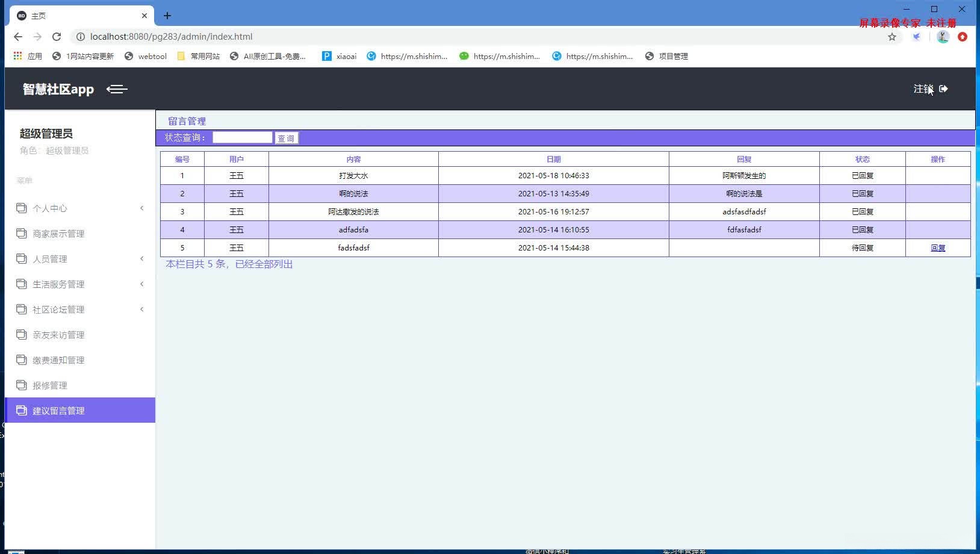Screen dimensions: 980x554
Task: Click the 打发大水 content cell
Action: tap(353, 175)
